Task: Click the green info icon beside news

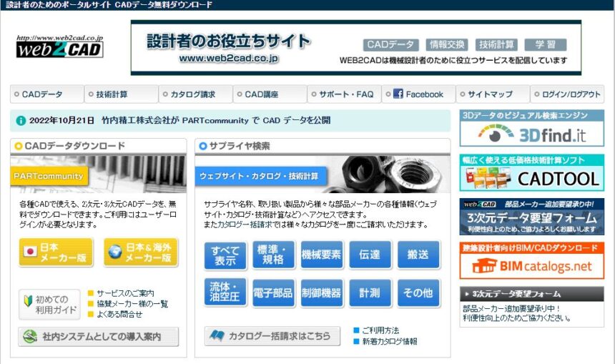Action: pos(21,120)
